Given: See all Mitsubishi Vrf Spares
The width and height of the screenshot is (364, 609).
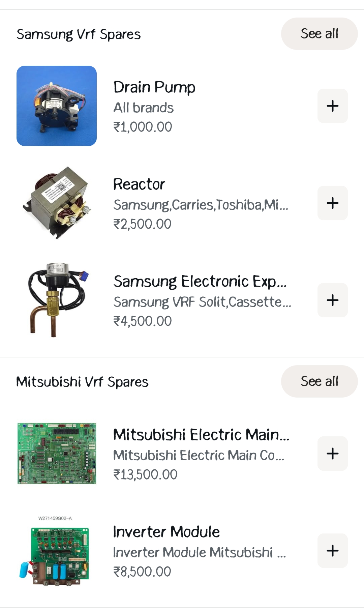Looking at the screenshot, I should coord(319,381).
